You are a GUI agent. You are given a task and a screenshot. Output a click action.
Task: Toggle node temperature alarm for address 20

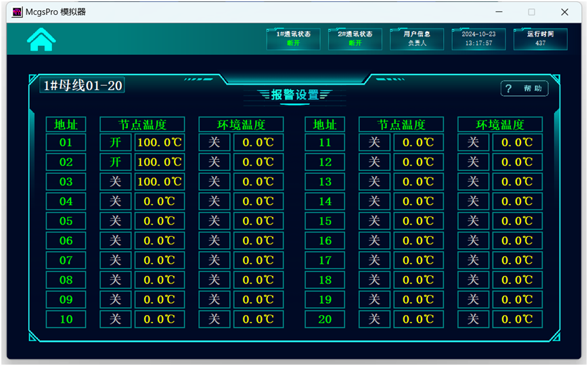374,319
